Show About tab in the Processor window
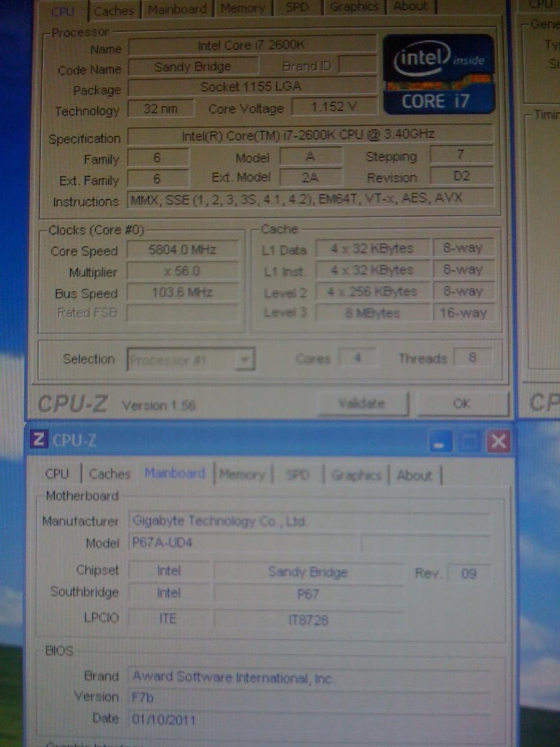Image resolution: width=560 pixels, height=747 pixels. tap(411, 7)
